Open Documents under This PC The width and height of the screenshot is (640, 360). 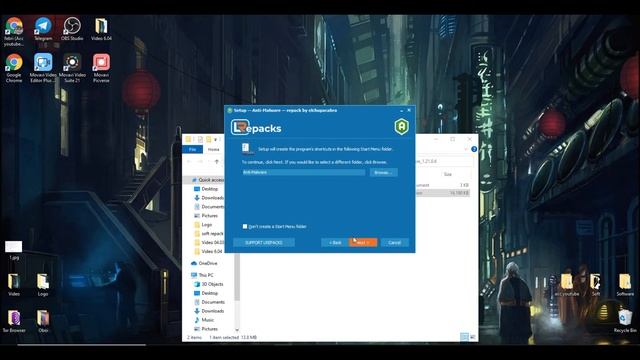click(x=210, y=302)
